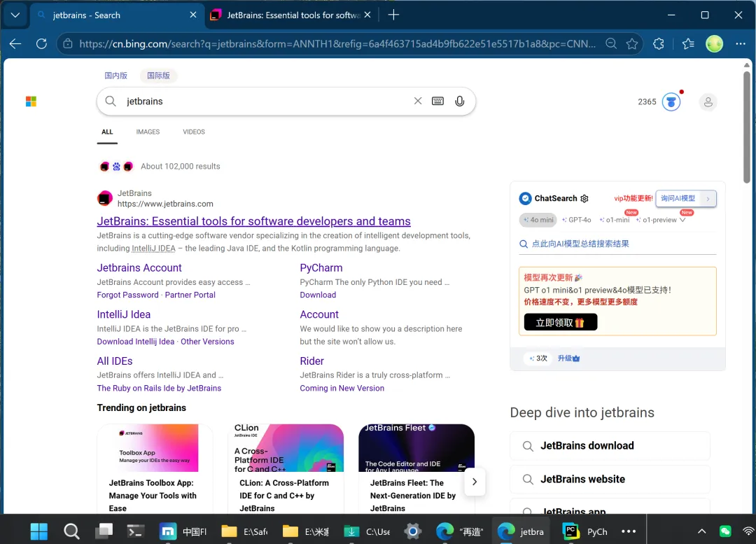Close the 'jetbrains - Search' tab
This screenshot has height=544, width=756.
[x=193, y=15]
